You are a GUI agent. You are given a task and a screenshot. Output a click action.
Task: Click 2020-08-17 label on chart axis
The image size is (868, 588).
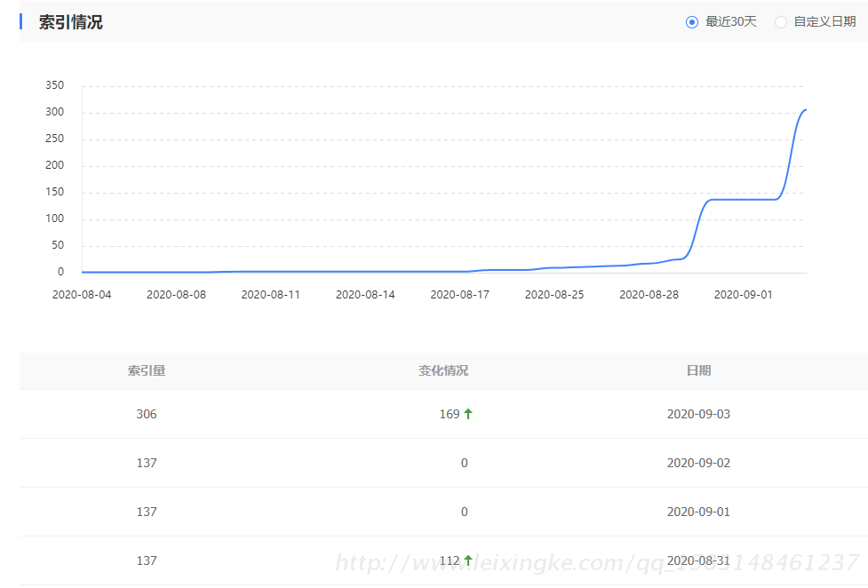[459, 294]
